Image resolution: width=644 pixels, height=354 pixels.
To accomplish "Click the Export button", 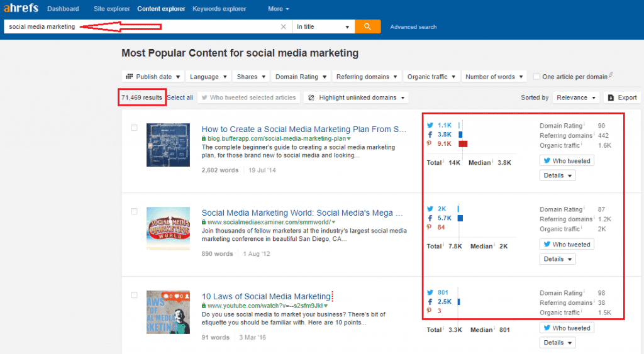I will click(x=622, y=97).
